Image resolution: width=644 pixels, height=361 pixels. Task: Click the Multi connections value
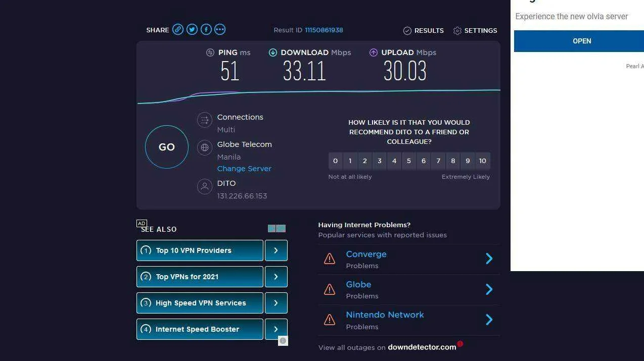point(226,130)
